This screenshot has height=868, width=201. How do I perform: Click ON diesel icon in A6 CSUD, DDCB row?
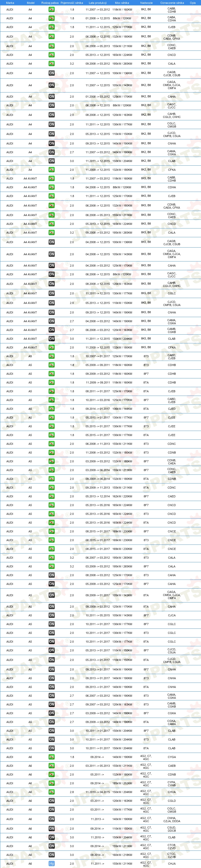(x=51, y=829)
